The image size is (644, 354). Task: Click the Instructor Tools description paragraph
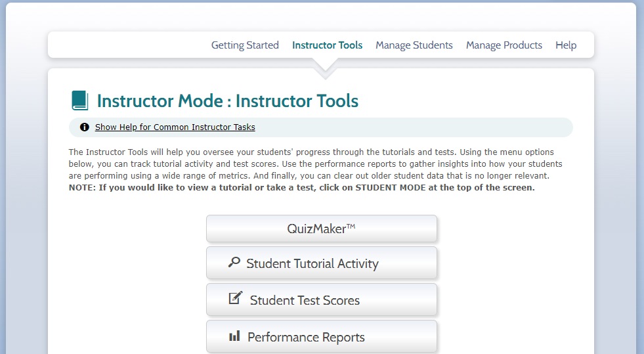click(x=315, y=164)
